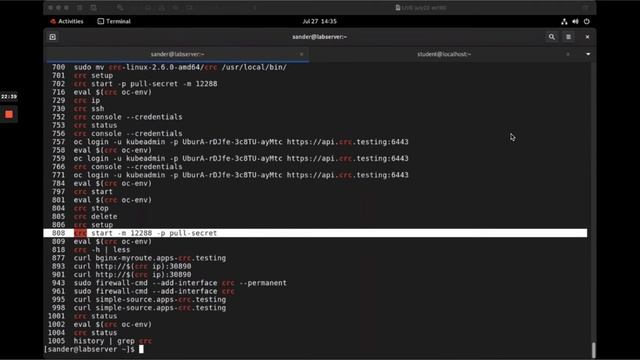
Task: Click the terminal vertical scrollbar
Action: (593, 350)
